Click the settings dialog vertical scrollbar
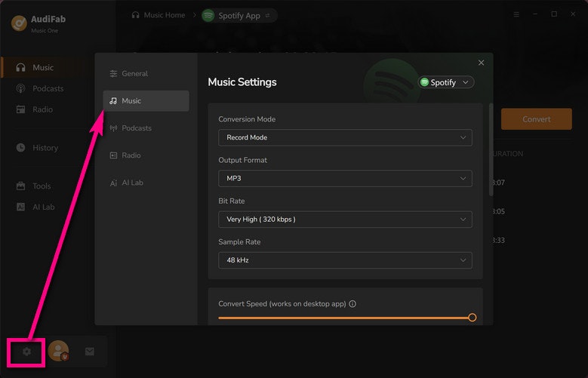588x378 pixels. [x=491, y=149]
